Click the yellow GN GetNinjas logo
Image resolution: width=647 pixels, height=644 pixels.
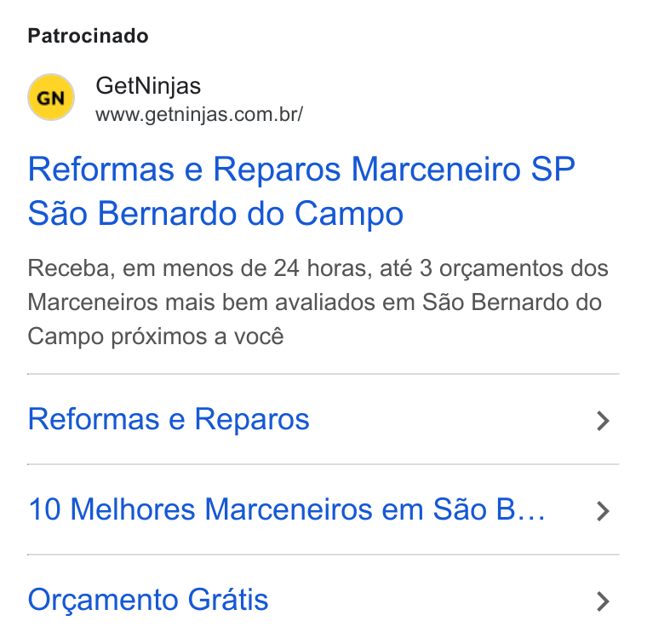click(x=51, y=97)
